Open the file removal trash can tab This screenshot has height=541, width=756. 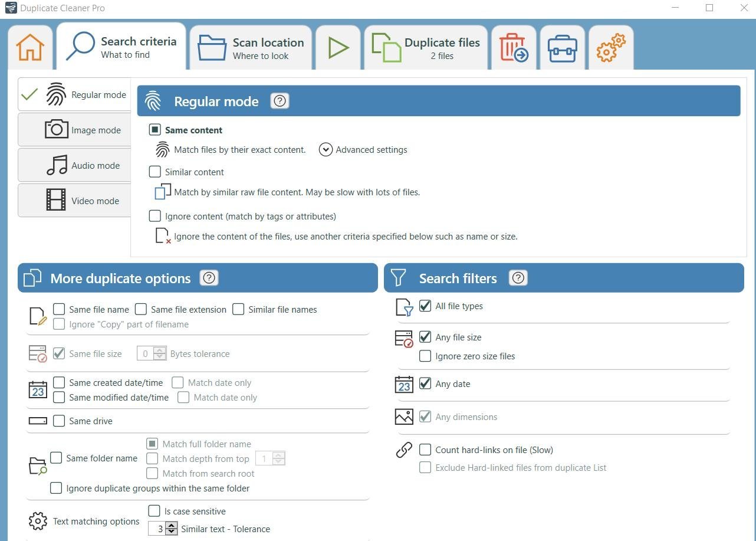click(514, 48)
